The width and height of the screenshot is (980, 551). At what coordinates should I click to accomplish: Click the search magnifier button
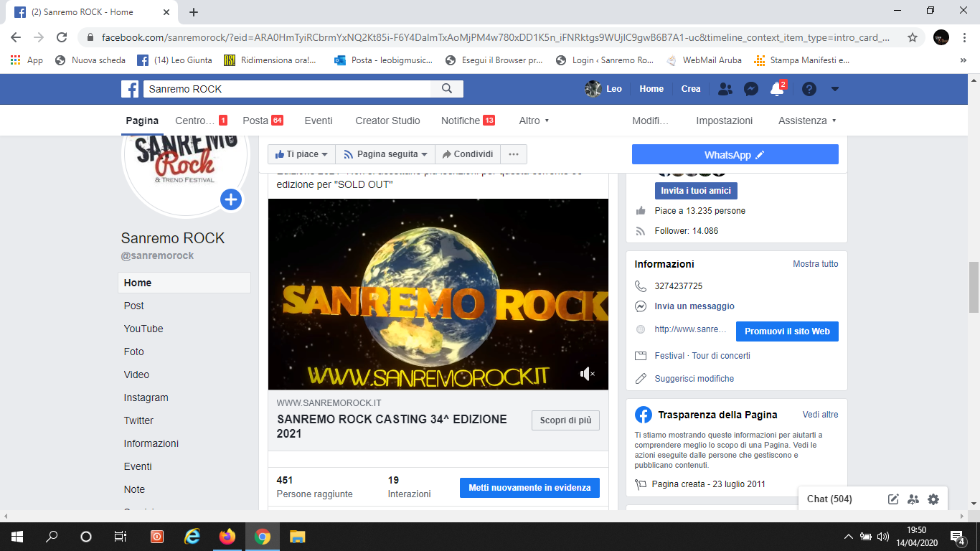[x=447, y=89]
